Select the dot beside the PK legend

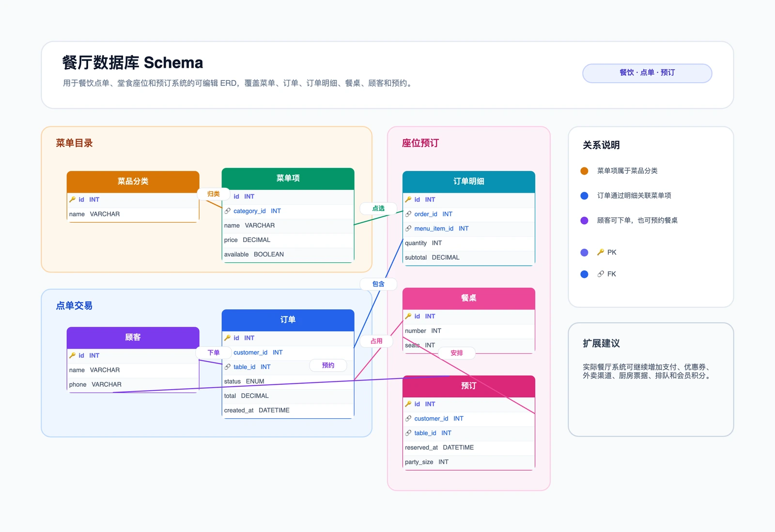click(584, 252)
